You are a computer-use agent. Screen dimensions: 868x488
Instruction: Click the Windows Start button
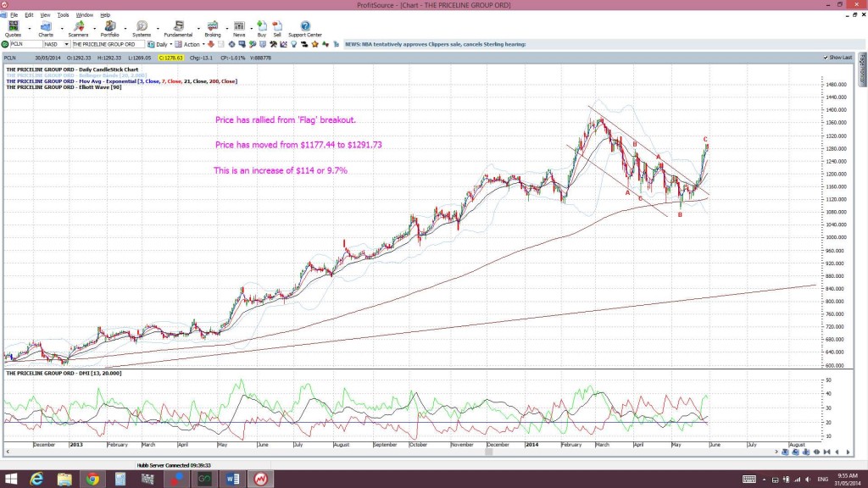click(10, 480)
